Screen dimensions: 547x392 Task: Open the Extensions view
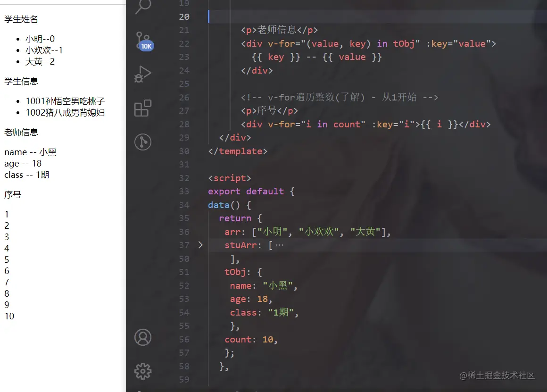[x=143, y=108]
